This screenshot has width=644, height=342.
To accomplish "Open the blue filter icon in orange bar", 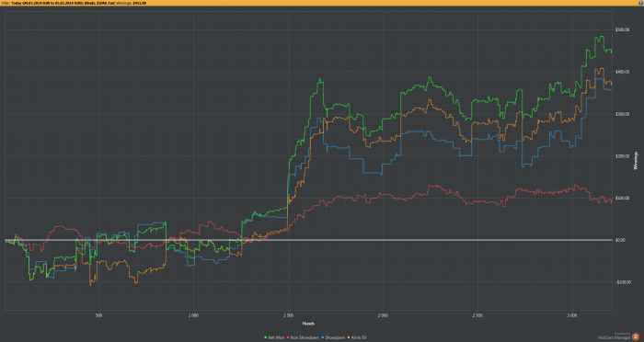I will pos(640,3).
